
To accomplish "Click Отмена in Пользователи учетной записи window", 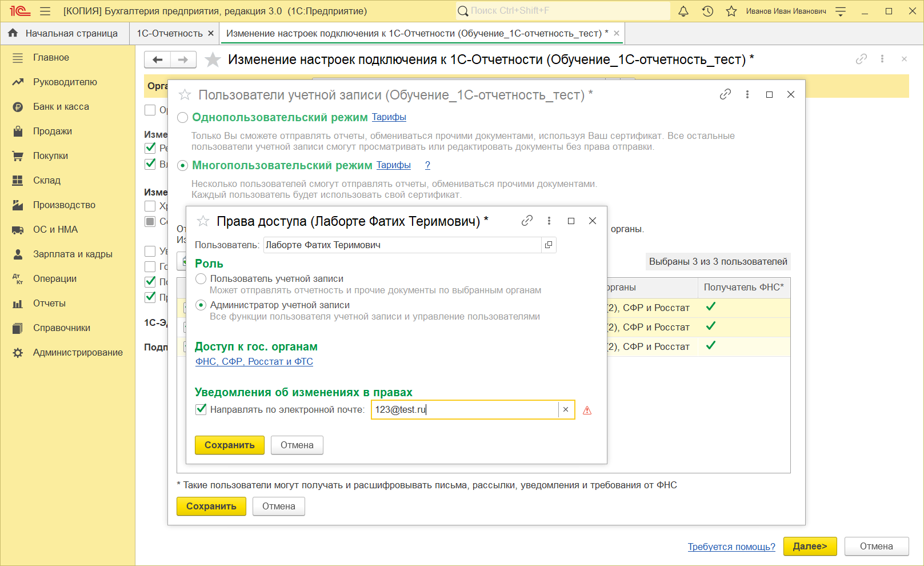I will (279, 507).
